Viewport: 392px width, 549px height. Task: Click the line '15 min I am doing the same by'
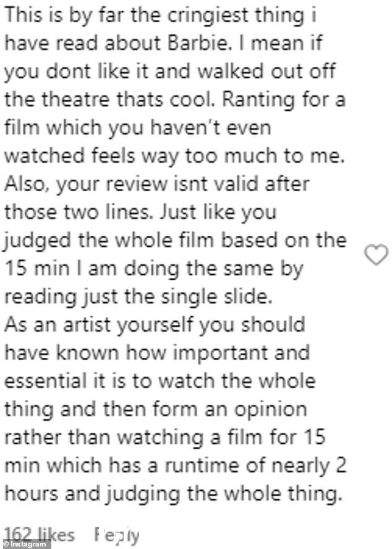tap(153, 269)
